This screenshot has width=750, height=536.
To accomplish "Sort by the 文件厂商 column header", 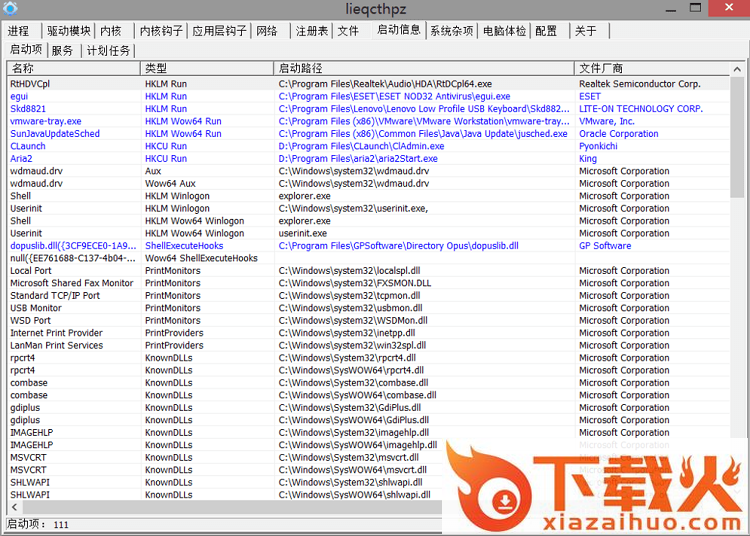I will pyautogui.click(x=652, y=68).
